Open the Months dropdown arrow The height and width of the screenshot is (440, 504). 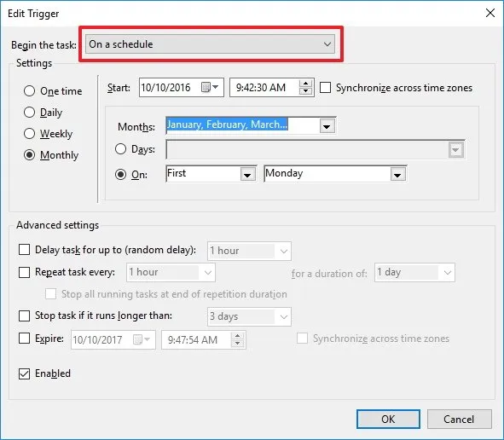point(327,125)
